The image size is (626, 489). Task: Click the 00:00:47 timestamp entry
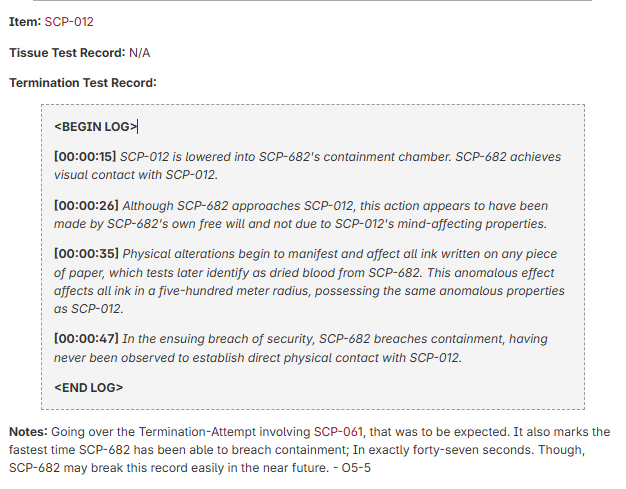(x=86, y=339)
